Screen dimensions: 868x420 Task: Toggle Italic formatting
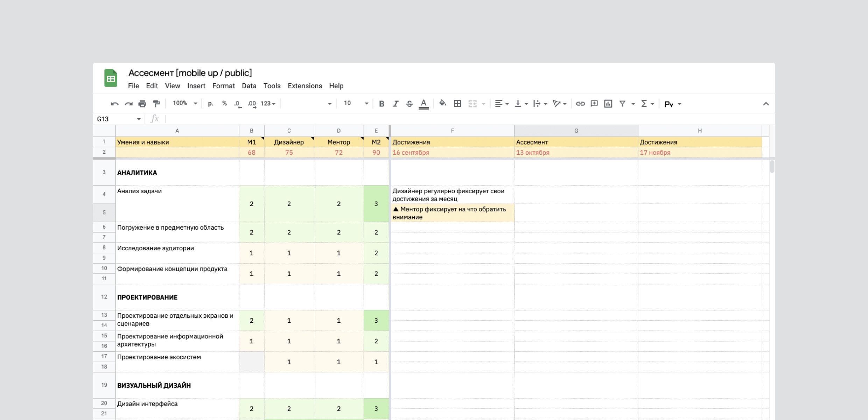(x=395, y=104)
